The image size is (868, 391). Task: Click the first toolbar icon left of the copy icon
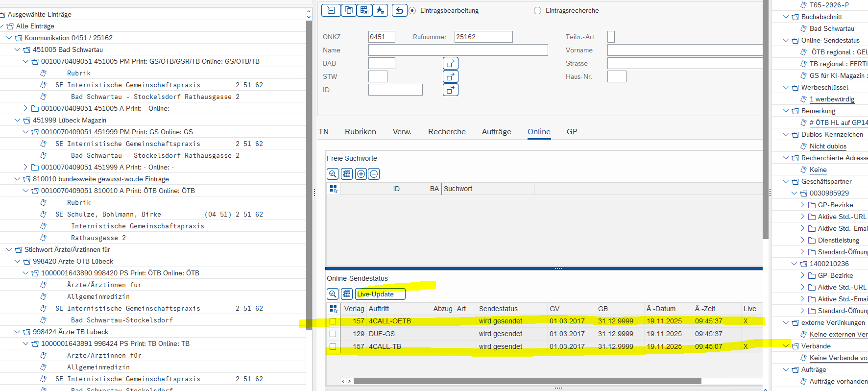331,10
